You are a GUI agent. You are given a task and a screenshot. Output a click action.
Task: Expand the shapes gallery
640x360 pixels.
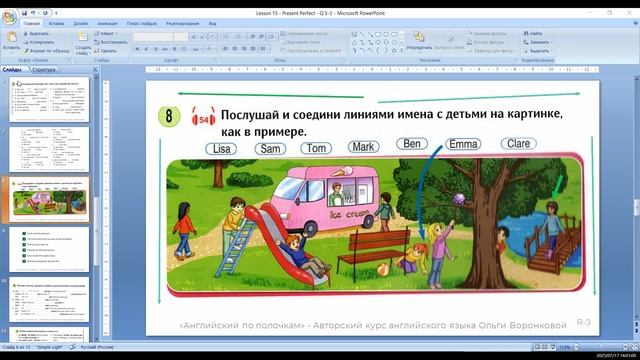coord(402,51)
